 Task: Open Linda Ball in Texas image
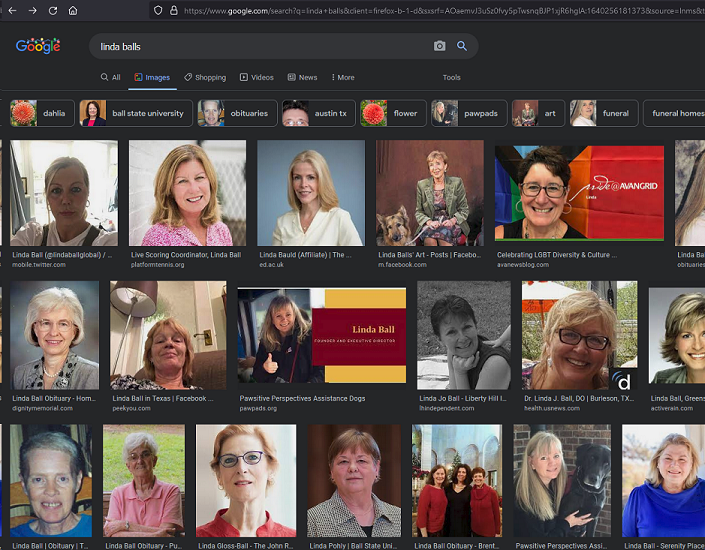point(168,335)
